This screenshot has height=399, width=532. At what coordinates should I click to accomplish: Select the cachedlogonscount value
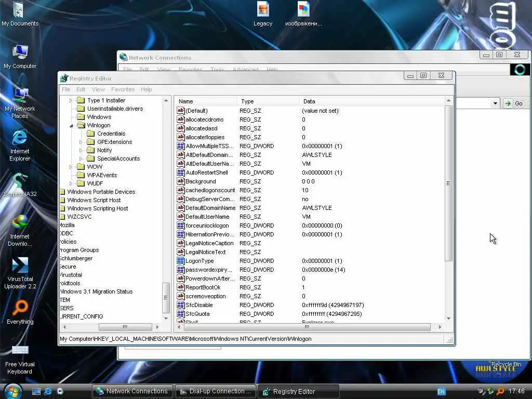pos(210,190)
